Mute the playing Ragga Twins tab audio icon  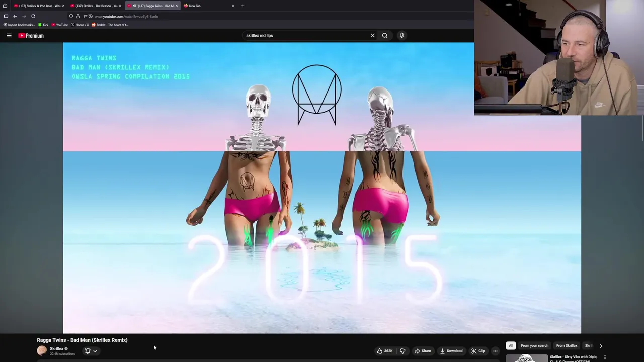[x=134, y=6]
